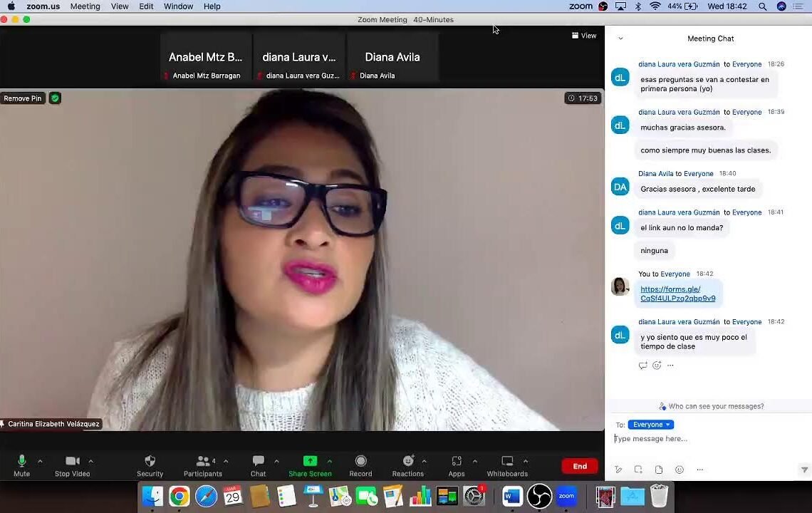812x513 pixels.
Task: Click the red End button
Action: click(x=579, y=466)
